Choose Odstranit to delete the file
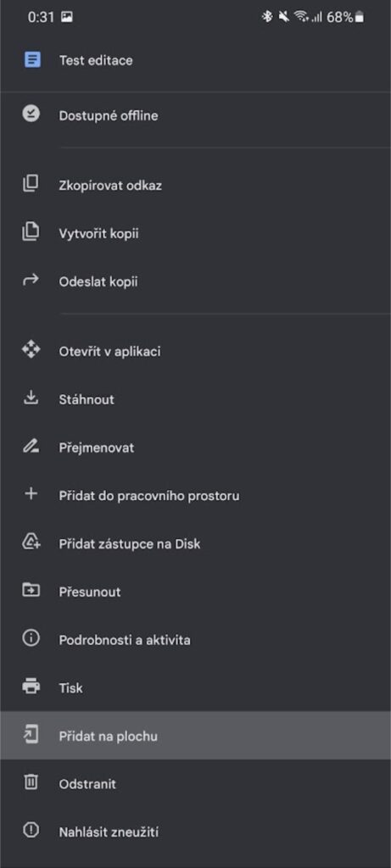The width and height of the screenshot is (391, 868). click(195, 784)
